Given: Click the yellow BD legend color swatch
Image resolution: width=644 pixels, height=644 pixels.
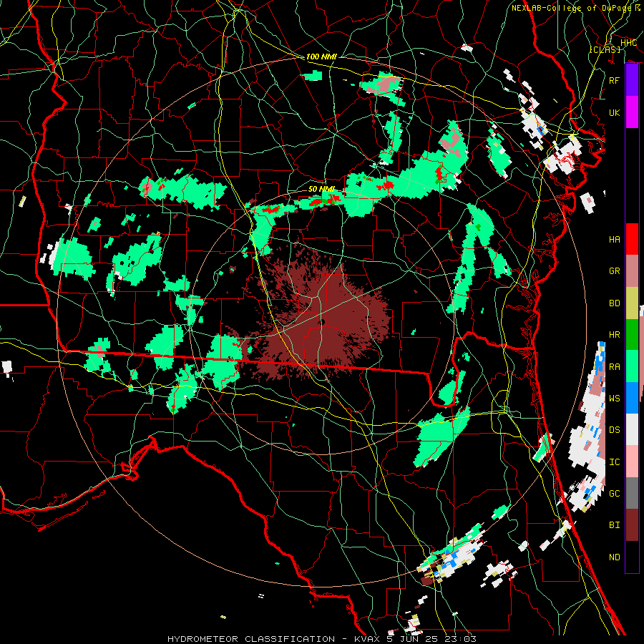Looking at the screenshot, I should (632, 303).
